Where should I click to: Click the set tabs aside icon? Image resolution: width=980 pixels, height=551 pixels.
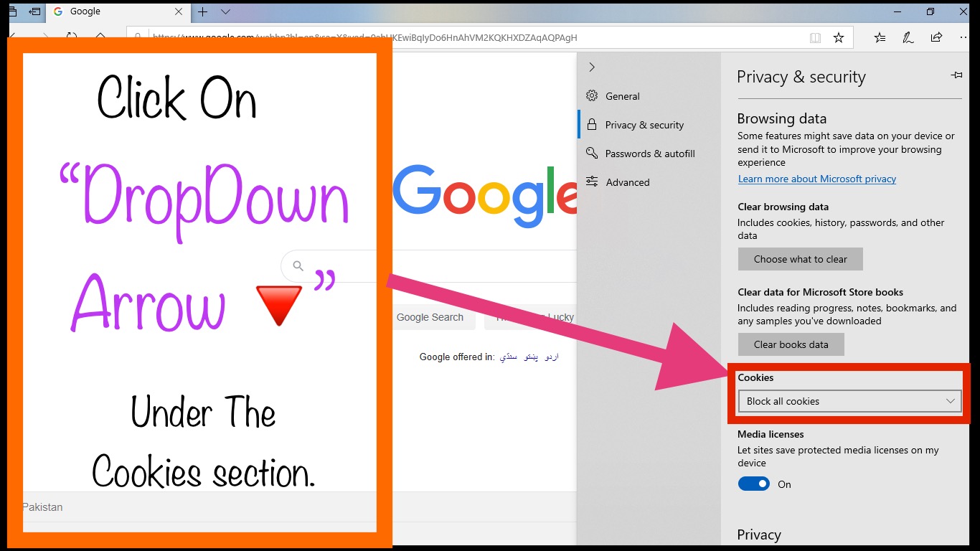pyautogui.click(x=34, y=11)
